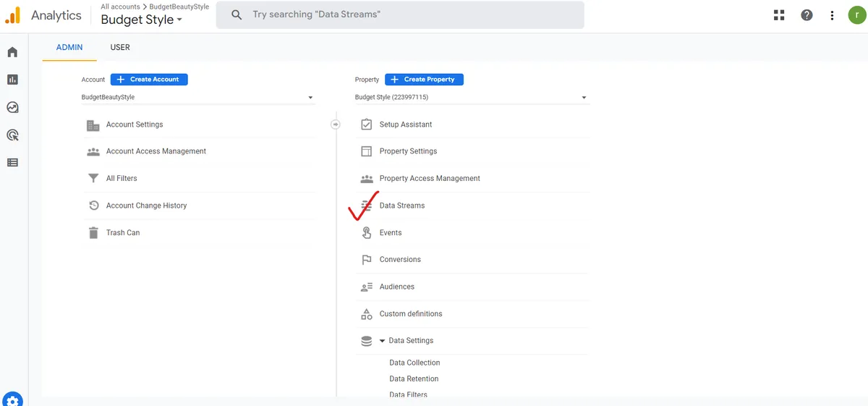
Task: Open the Account Change History page
Action: click(146, 206)
